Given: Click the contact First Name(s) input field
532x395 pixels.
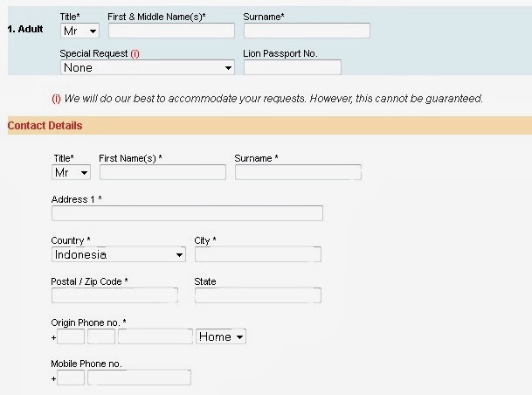Looking at the screenshot, I should [162, 172].
